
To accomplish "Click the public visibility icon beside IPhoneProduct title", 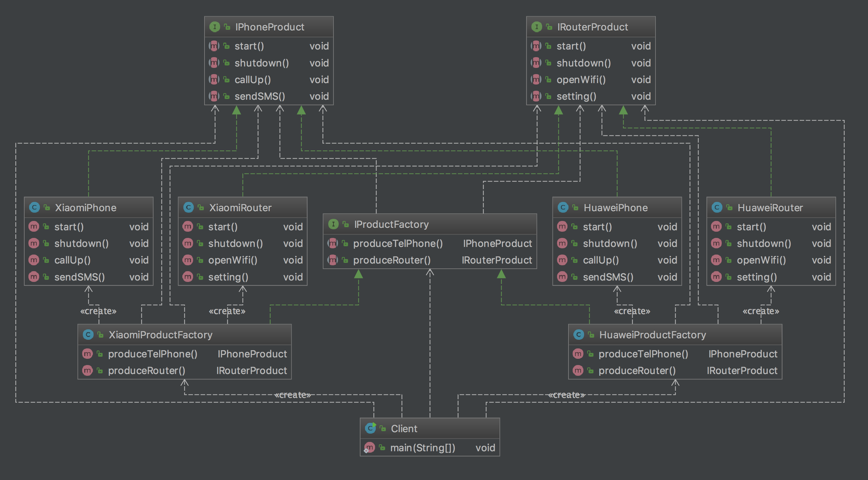I will pyautogui.click(x=227, y=27).
